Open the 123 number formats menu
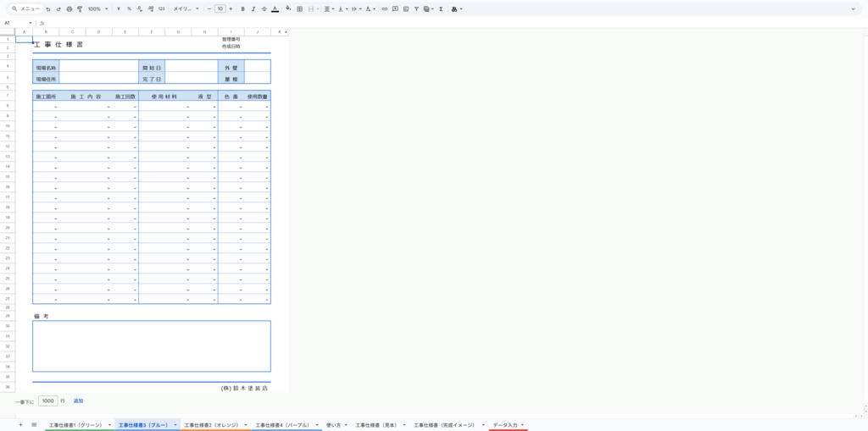Image resolution: width=868 pixels, height=431 pixels. (161, 8)
